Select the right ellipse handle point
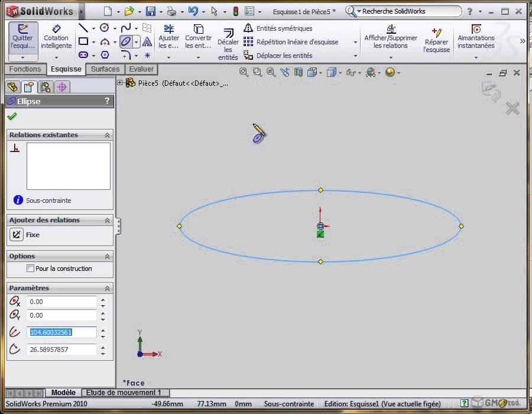532x414 pixels. 461,226
